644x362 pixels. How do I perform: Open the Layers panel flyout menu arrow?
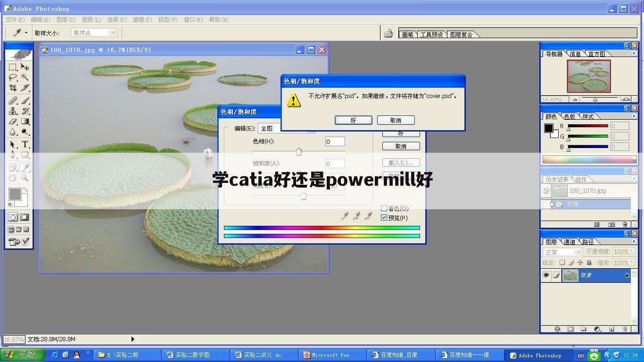(x=634, y=241)
